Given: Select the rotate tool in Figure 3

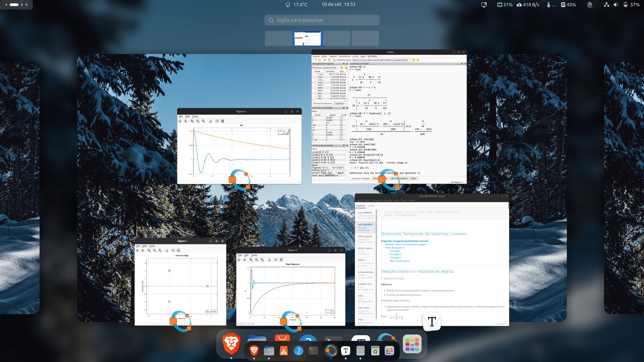Looking at the screenshot, I should click(x=185, y=121).
